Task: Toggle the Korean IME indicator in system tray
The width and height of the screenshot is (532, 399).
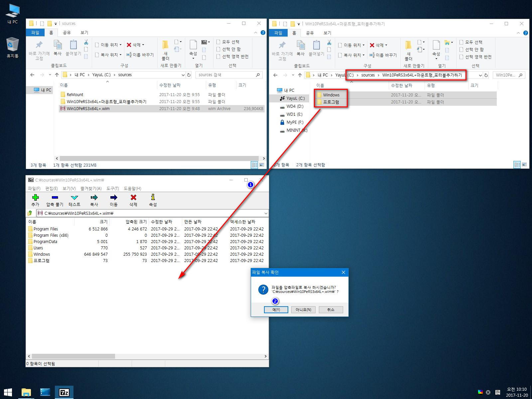Action: tap(498, 392)
